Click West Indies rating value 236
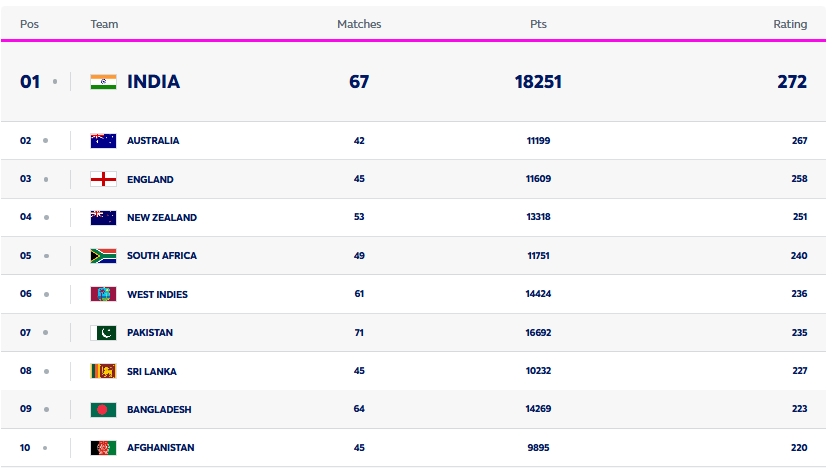This screenshot has width=829, height=468. point(798,294)
